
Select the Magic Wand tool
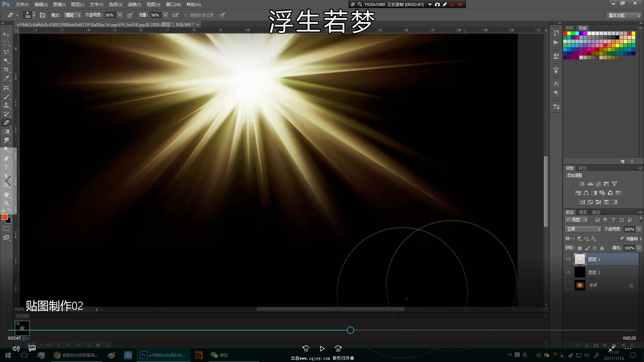point(6,61)
